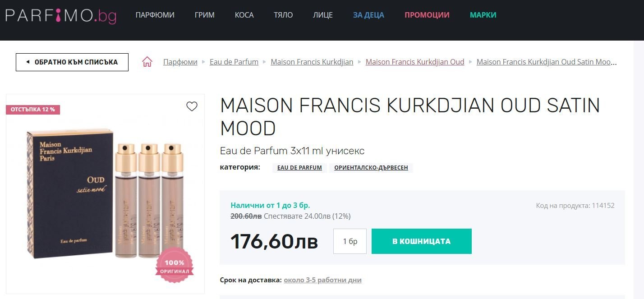Open Maison Francis Kurkdjian Oud breadcrumb
Screen dimensions: 644x299
point(415,62)
